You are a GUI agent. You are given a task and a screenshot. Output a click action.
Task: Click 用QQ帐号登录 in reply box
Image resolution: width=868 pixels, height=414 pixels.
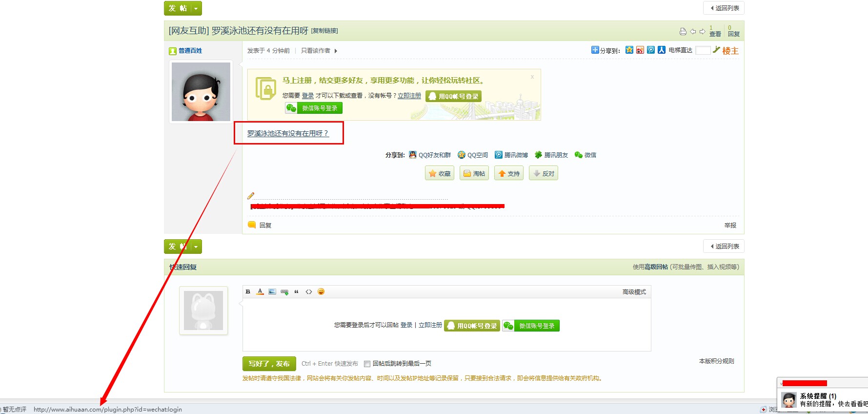click(x=472, y=326)
